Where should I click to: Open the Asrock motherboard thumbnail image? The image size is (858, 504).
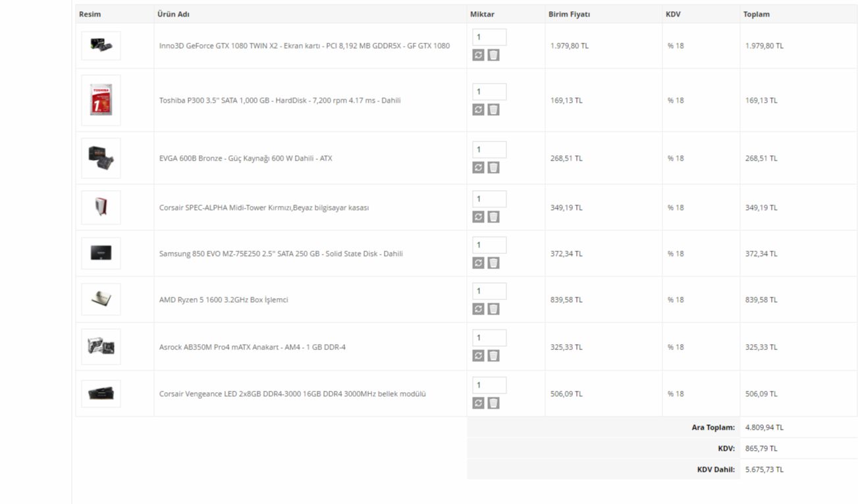101,347
